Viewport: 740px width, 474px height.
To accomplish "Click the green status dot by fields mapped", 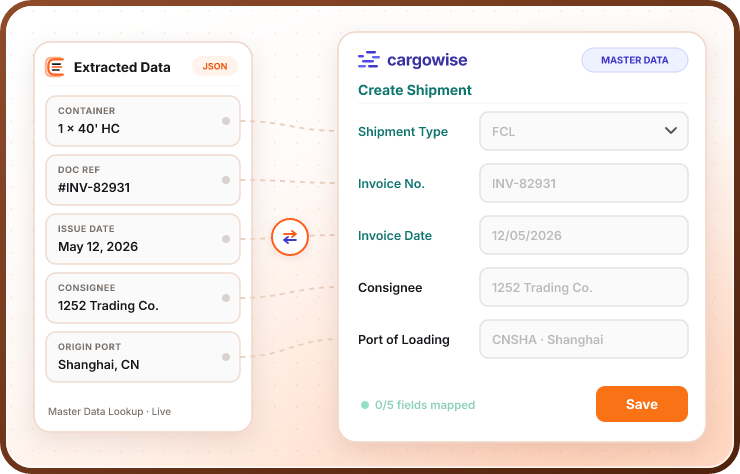I will click(365, 405).
